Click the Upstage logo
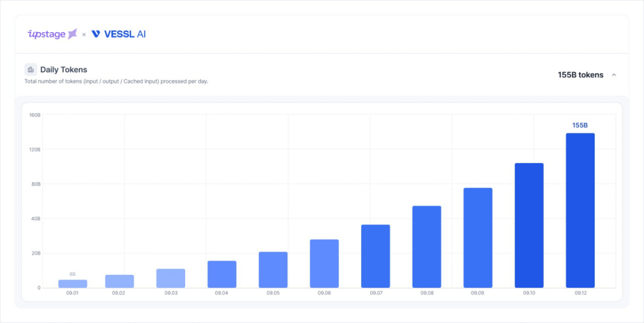The height and width of the screenshot is (323, 644). click(53, 34)
